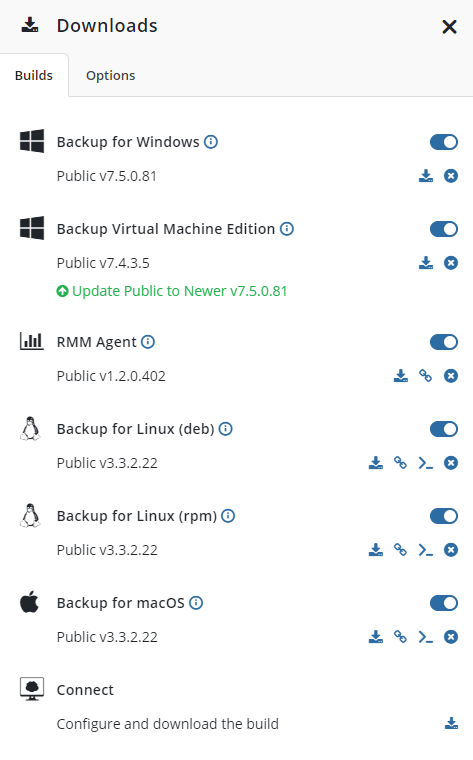Open info for Backup for Windows

(x=211, y=142)
